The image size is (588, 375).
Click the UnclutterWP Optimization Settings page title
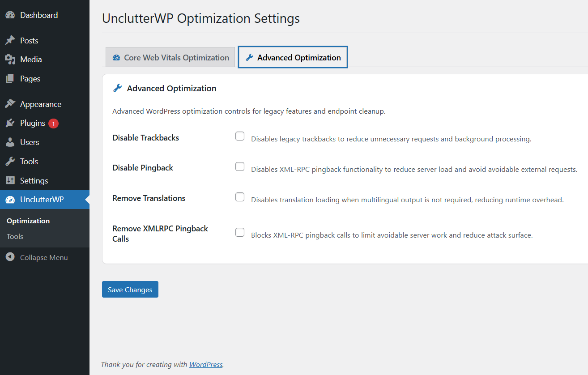click(x=201, y=18)
